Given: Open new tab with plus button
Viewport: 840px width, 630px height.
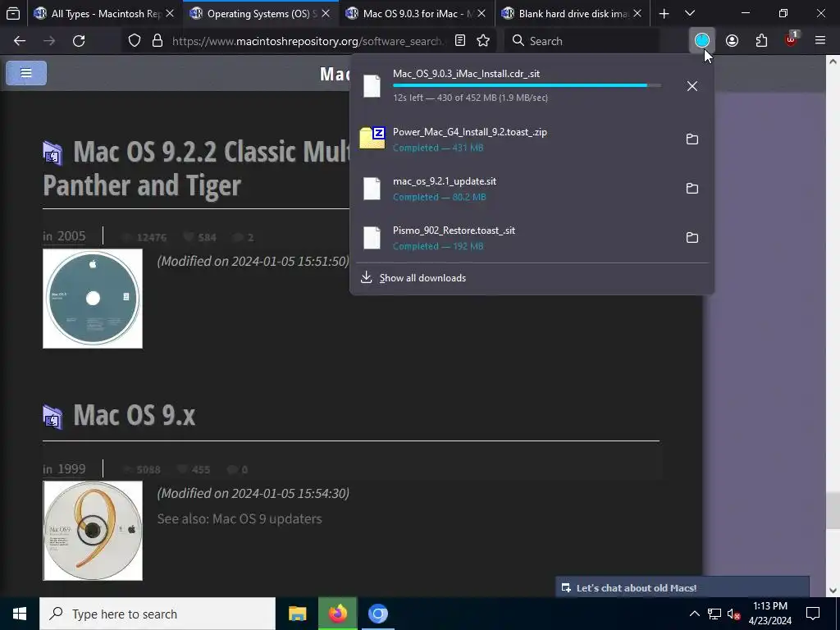Looking at the screenshot, I should (x=664, y=14).
